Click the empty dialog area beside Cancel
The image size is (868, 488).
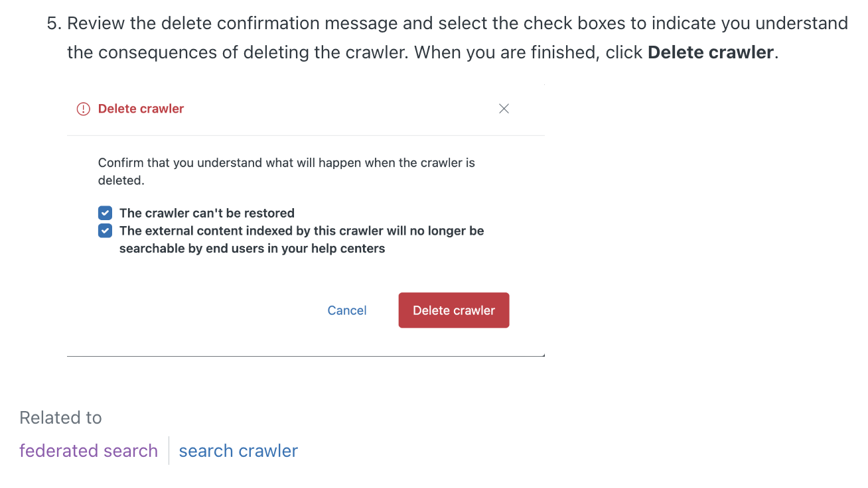[199, 310]
